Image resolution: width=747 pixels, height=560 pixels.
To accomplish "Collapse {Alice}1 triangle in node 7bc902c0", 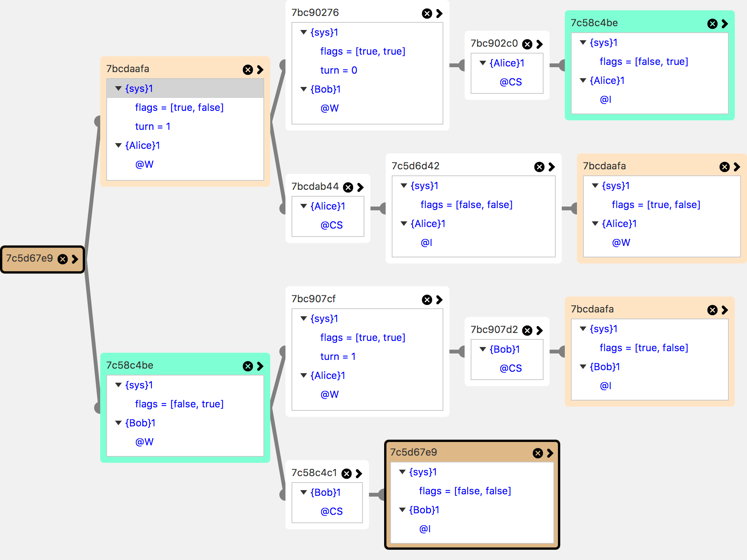I will click(483, 63).
